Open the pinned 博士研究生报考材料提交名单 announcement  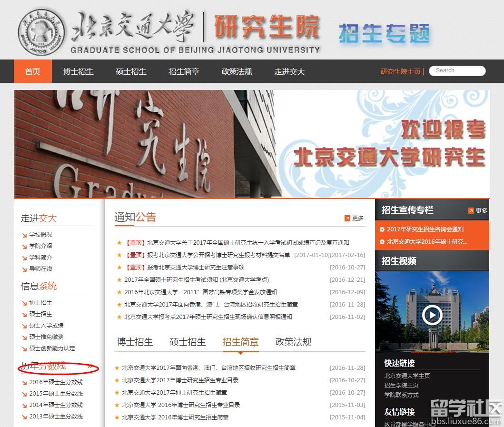pyautogui.click(x=207, y=255)
